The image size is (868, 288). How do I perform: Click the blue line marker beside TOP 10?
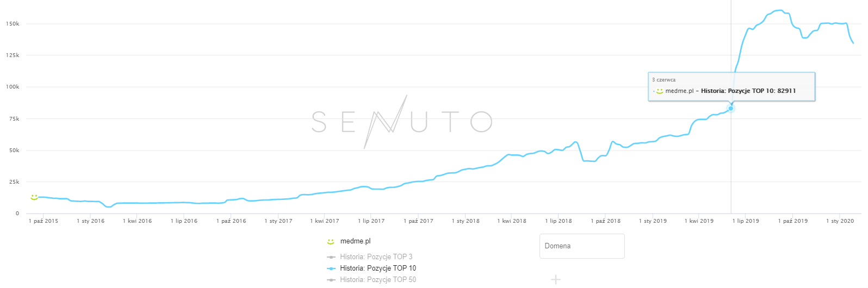[331, 268]
